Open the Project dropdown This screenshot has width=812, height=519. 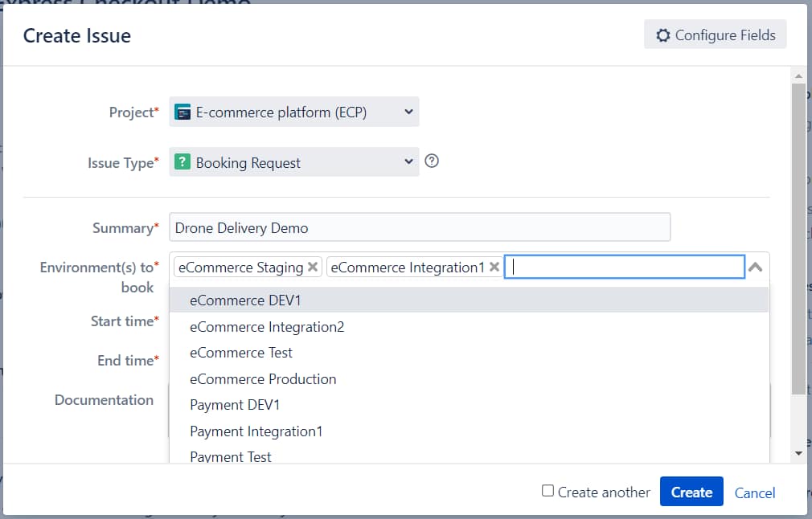pyautogui.click(x=408, y=112)
